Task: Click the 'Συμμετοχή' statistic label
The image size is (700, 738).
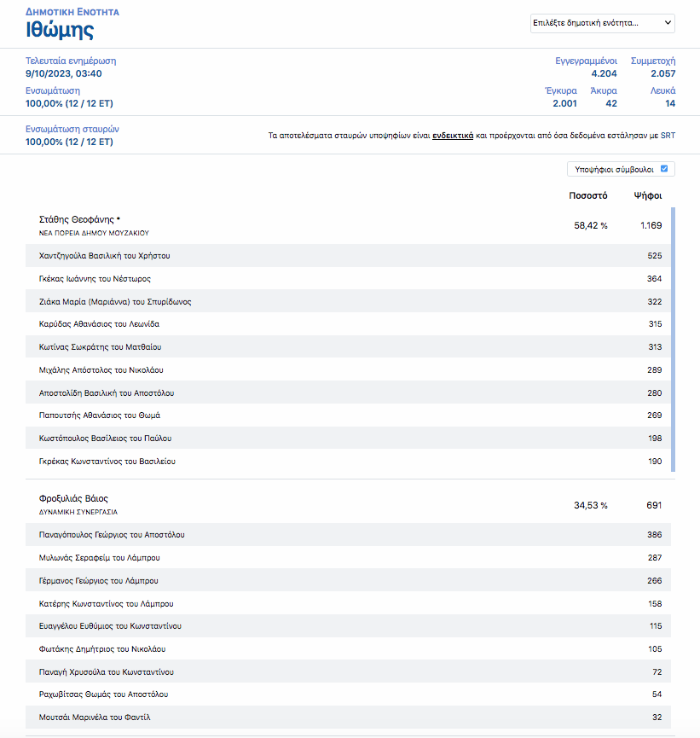Action: coord(652,61)
